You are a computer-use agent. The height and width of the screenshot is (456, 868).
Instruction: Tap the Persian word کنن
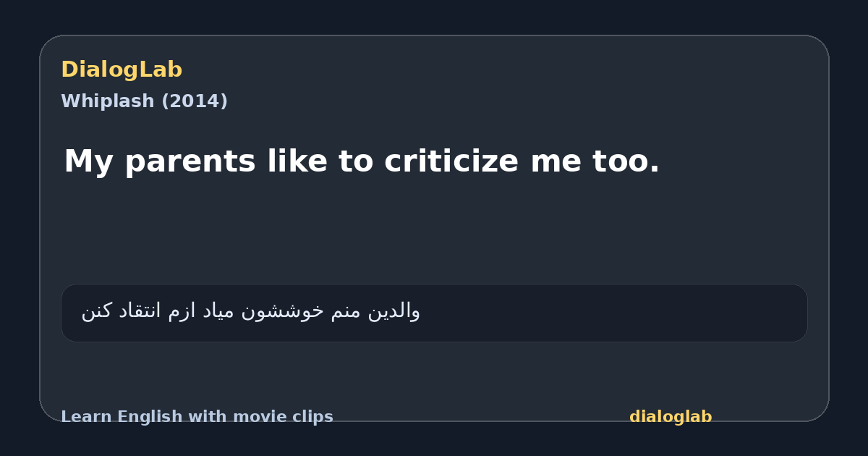click(96, 311)
